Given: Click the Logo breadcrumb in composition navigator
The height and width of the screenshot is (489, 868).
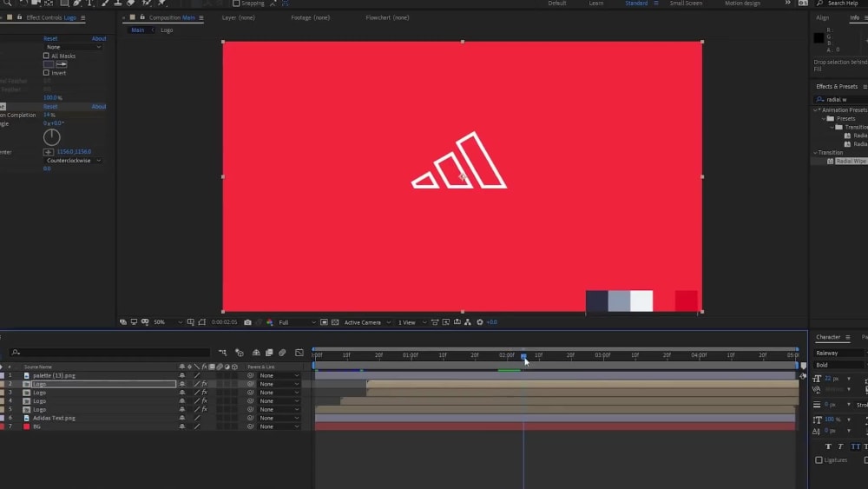Looking at the screenshot, I should 167,30.
